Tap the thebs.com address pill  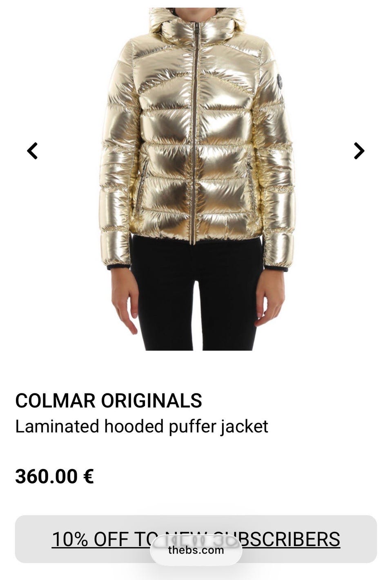[196, 550]
